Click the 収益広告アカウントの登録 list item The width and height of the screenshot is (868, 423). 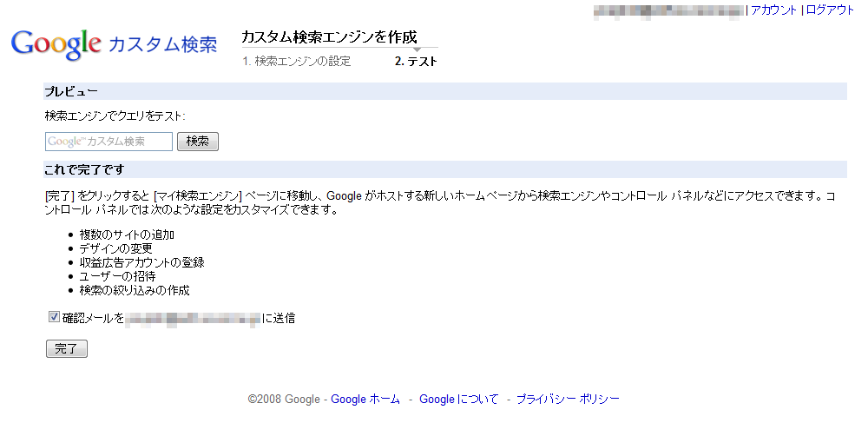tap(142, 262)
